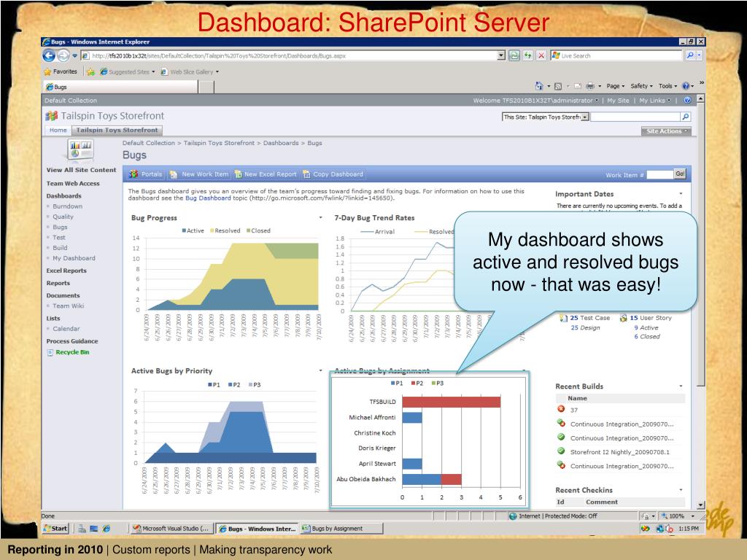Click the Live Search magnifier icon
Viewport: 747px width, 560px height.
[x=690, y=55]
